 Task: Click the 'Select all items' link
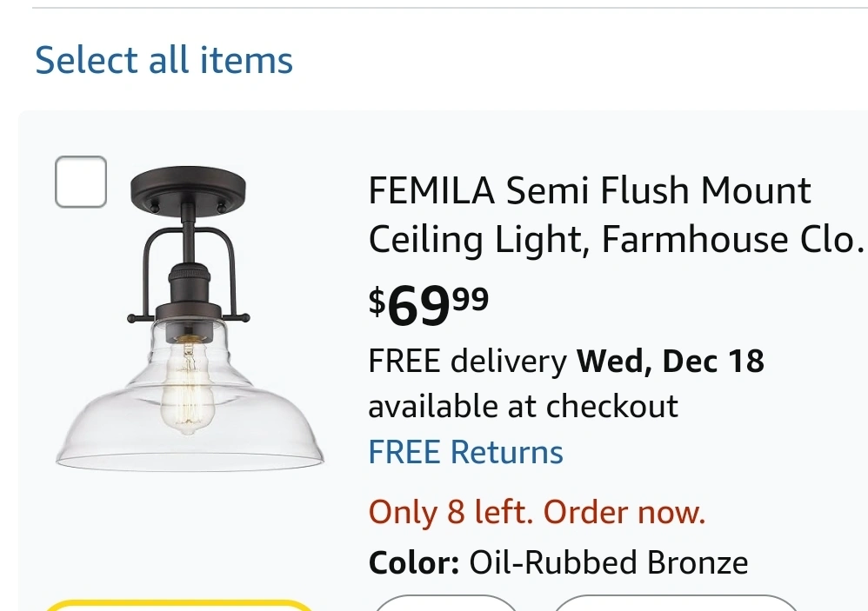[x=164, y=61]
